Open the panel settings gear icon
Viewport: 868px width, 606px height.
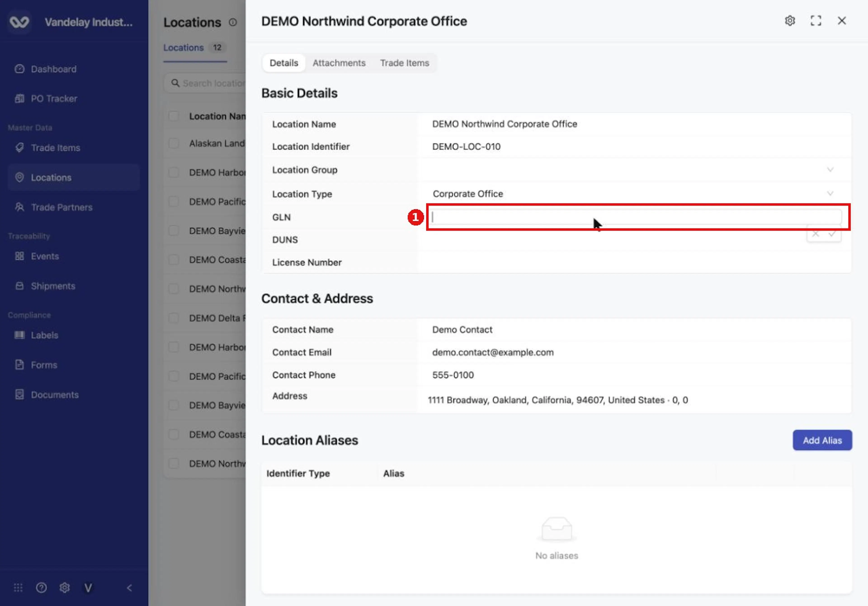790,21
